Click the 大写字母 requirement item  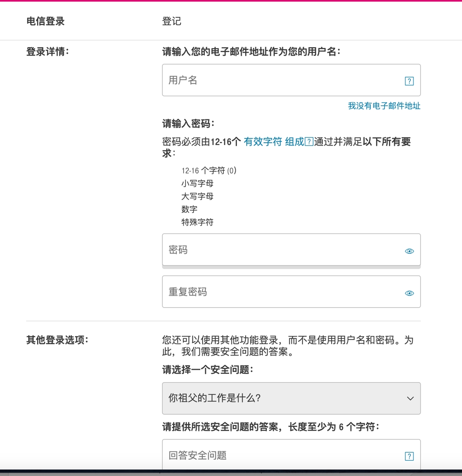click(x=197, y=197)
